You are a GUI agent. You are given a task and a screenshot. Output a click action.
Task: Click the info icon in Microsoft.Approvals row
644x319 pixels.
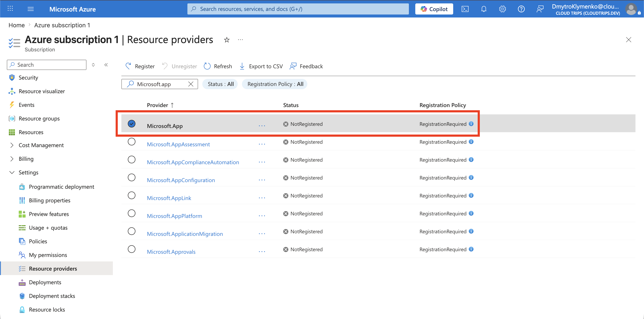pos(471,249)
